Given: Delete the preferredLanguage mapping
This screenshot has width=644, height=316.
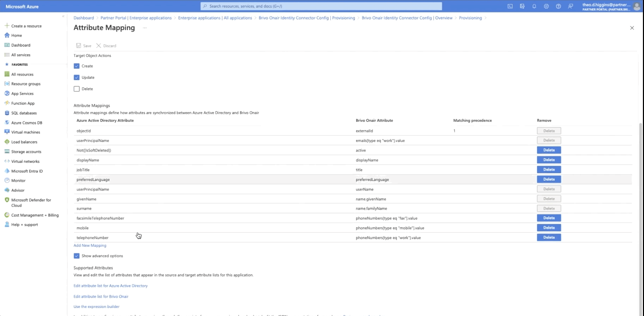Looking at the screenshot, I should pos(549,179).
